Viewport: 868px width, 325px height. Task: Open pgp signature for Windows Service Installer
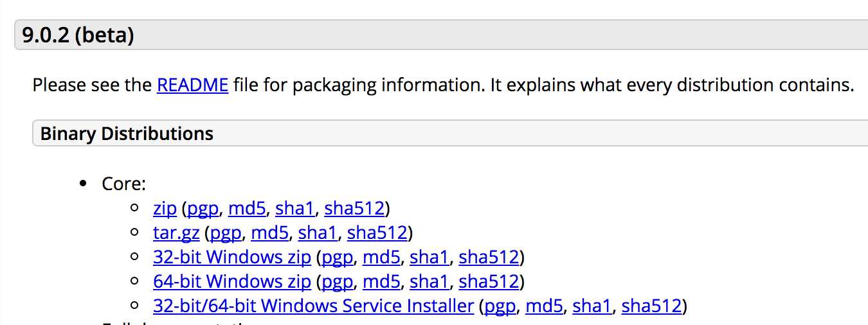tap(500, 306)
